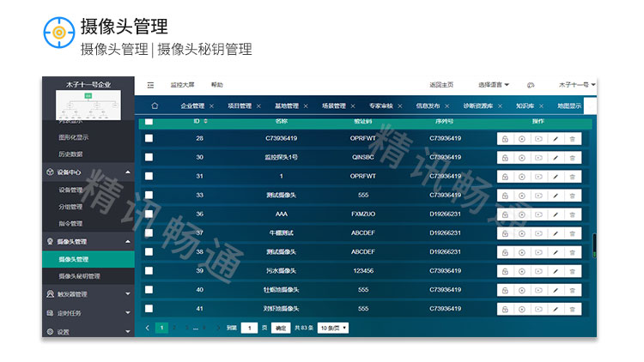
Task: Click the target icon for row ID 28
Action: point(521,139)
